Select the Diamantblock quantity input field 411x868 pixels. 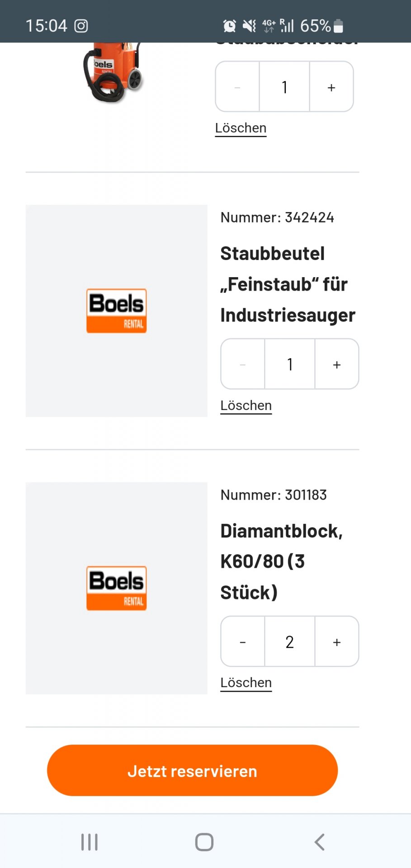coord(290,642)
